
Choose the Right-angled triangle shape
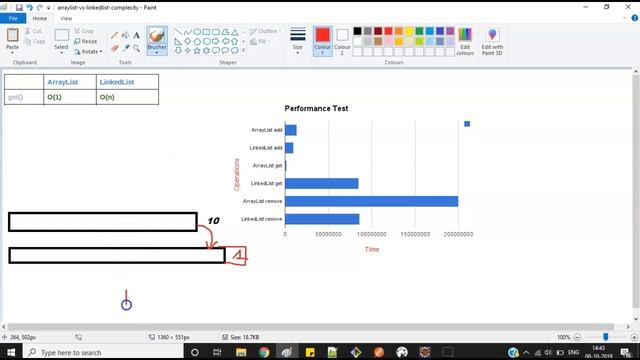point(178,41)
